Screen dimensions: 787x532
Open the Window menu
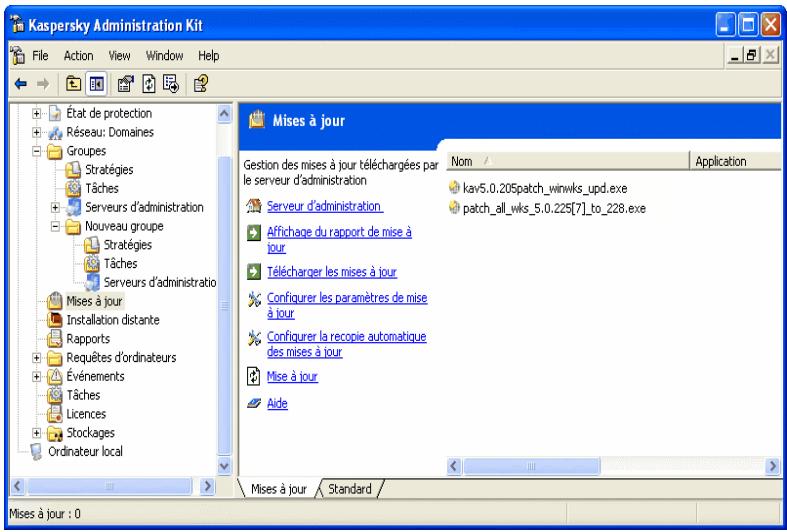point(165,56)
